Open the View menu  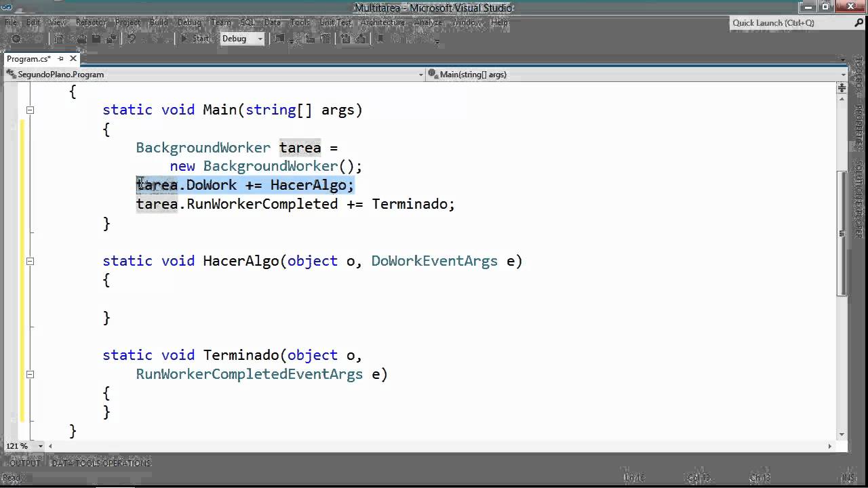(57, 22)
